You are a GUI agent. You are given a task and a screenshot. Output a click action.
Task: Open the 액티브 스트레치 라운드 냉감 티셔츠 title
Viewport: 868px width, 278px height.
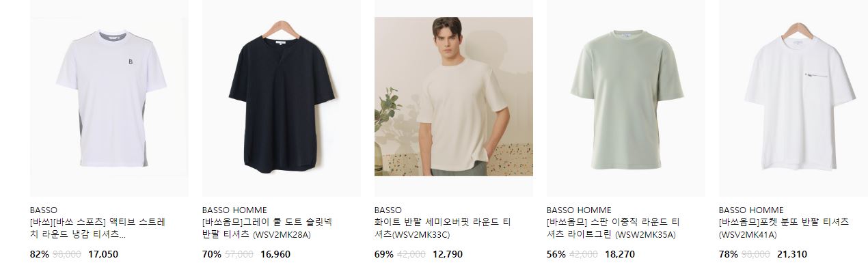point(98,228)
